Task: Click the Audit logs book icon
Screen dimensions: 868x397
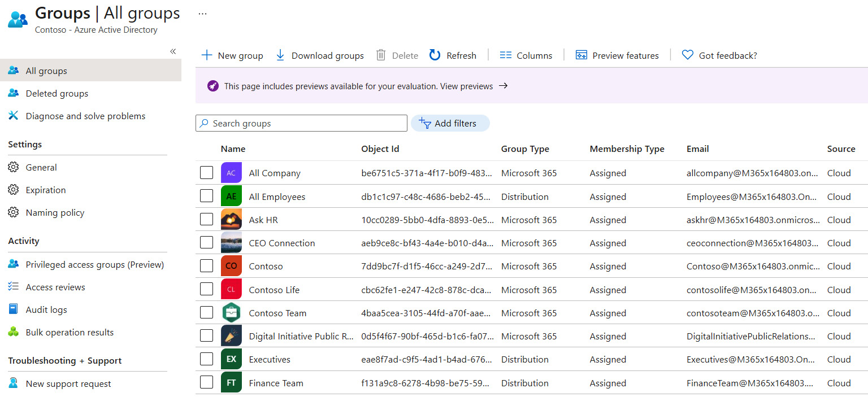Action: [14, 309]
